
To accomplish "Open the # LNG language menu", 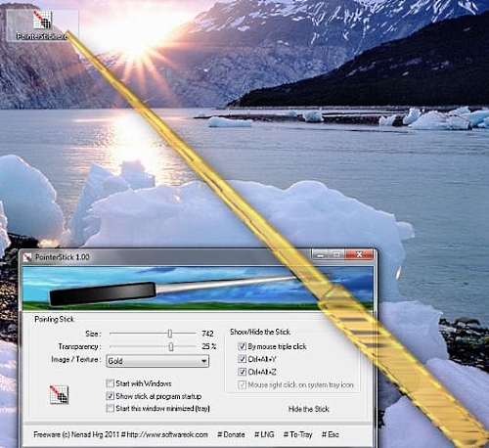I will coord(264,434).
